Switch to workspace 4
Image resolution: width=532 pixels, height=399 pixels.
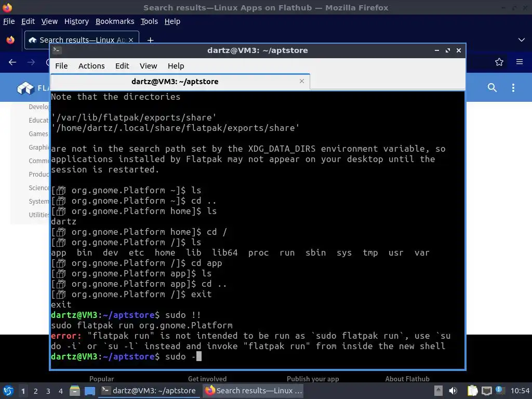click(x=61, y=391)
